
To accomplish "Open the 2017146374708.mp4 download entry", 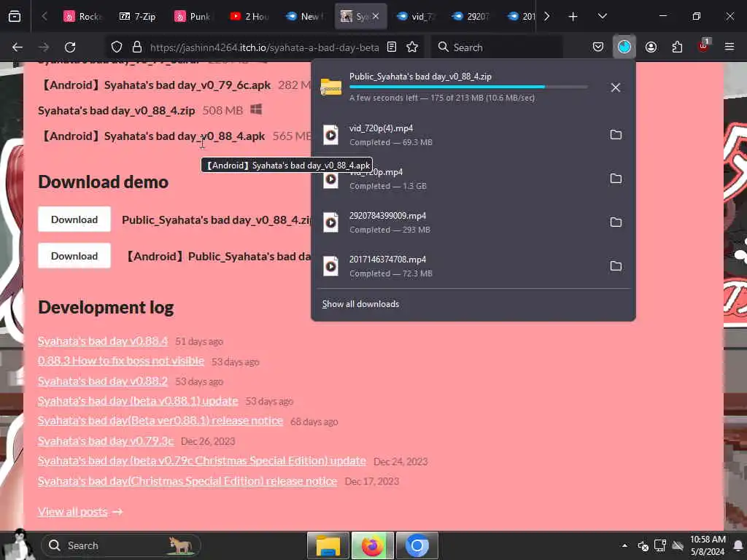I will (457, 266).
